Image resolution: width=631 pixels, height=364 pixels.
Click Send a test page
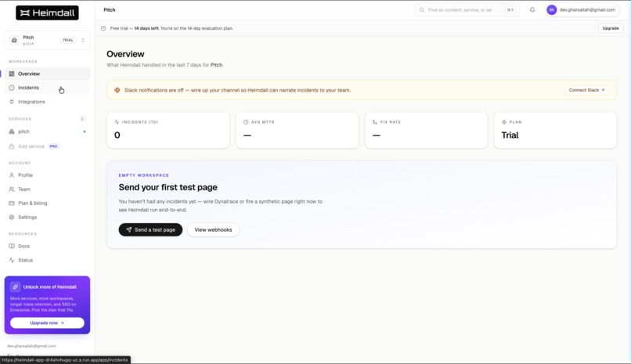click(150, 229)
